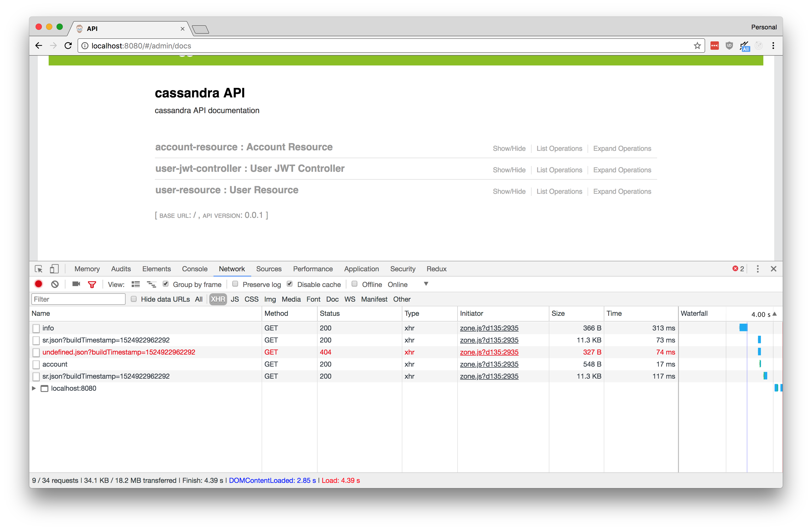Open DevTools three-dot customize menu
This screenshot has width=812, height=530.
[x=758, y=269]
